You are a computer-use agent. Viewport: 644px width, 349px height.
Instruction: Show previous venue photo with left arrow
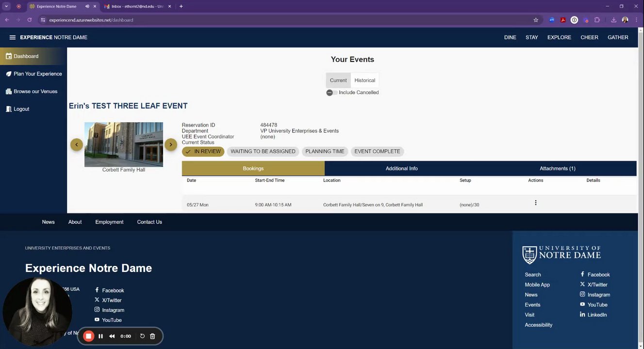[76, 144]
